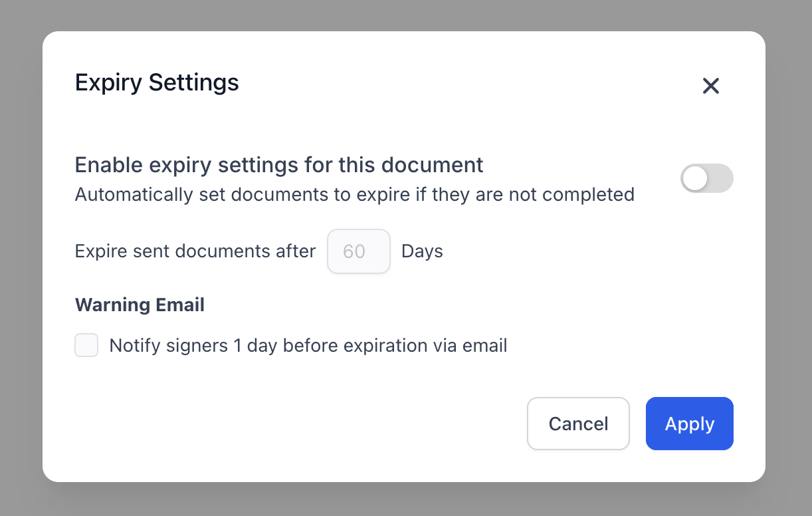
Task: Click the "Days" unit label
Action: [422, 251]
